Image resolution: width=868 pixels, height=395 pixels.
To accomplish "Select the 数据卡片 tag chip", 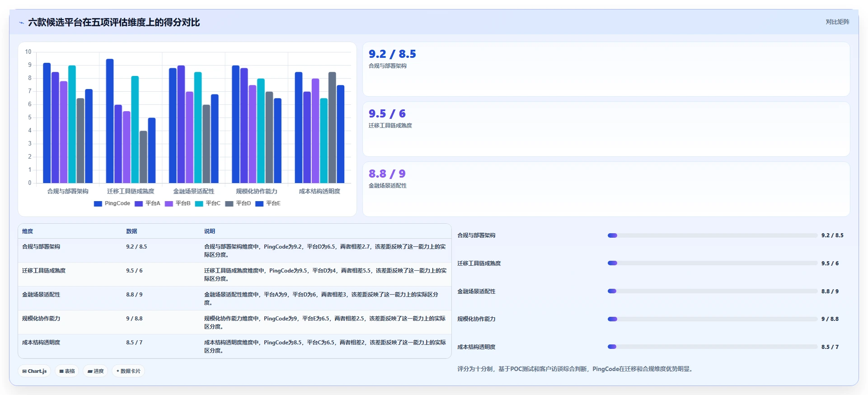I will click(128, 371).
